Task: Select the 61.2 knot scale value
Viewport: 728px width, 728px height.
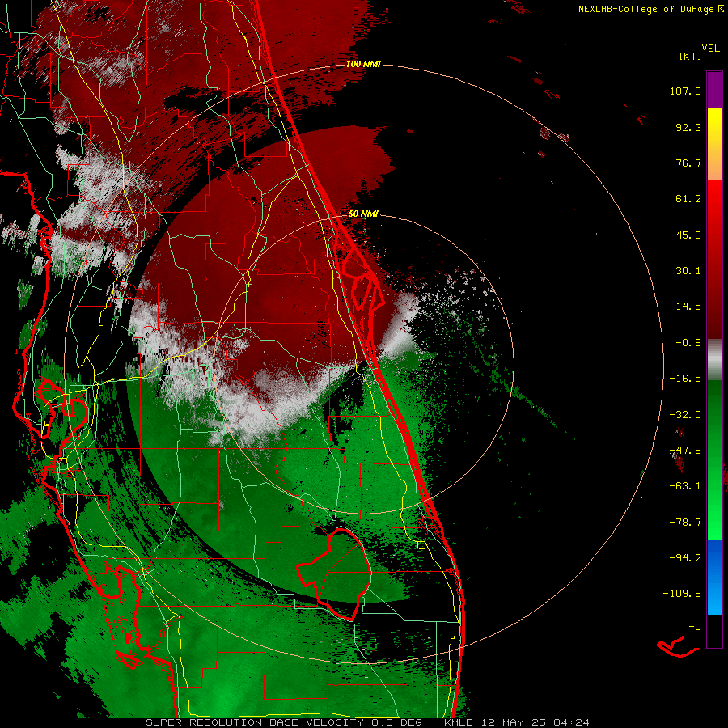Action: click(688, 199)
